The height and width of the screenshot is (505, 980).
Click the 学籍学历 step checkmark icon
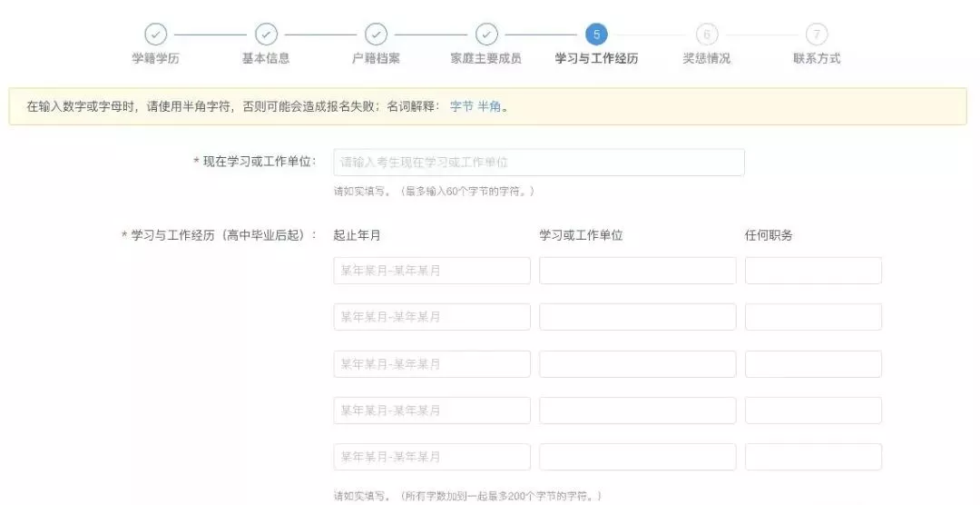tap(156, 35)
